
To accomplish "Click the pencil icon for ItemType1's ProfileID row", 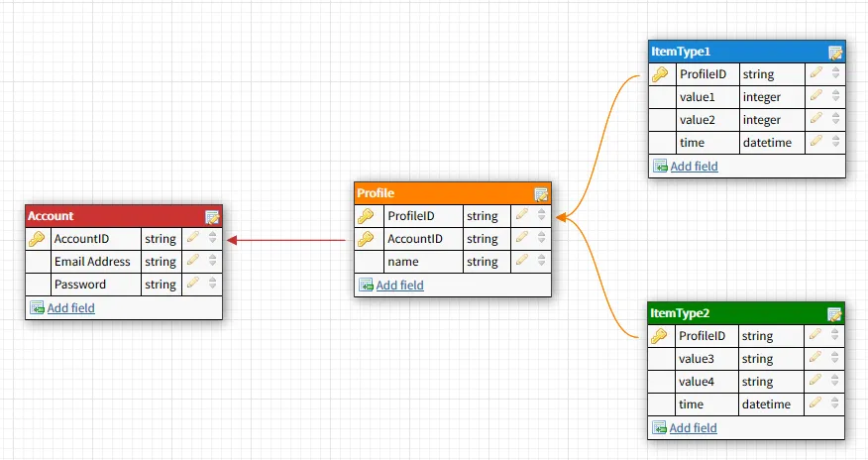I will pyautogui.click(x=815, y=73).
